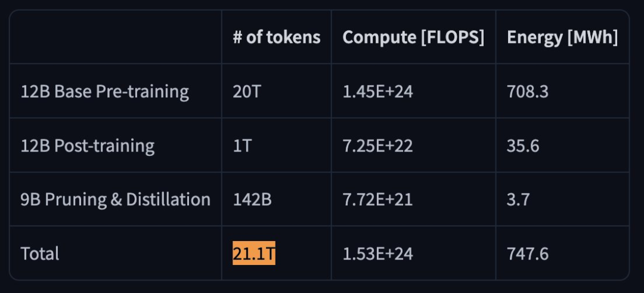Click the 708.3 energy value
The width and height of the screenshot is (644, 293).
(x=528, y=91)
